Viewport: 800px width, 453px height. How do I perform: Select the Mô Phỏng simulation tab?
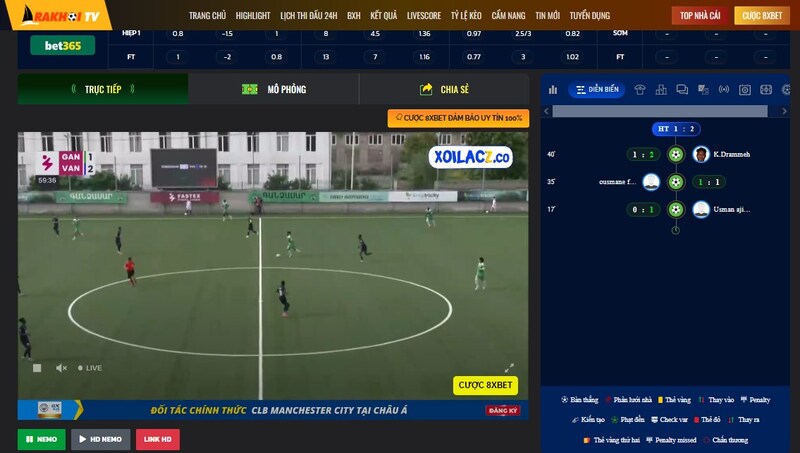274,89
